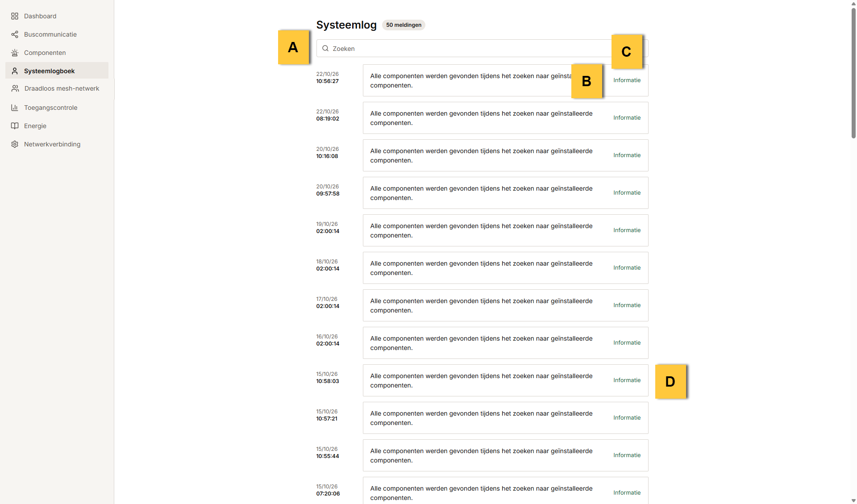Click Informatie on the 09:57:58 entry
The image size is (857, 504).
[627, 193]
